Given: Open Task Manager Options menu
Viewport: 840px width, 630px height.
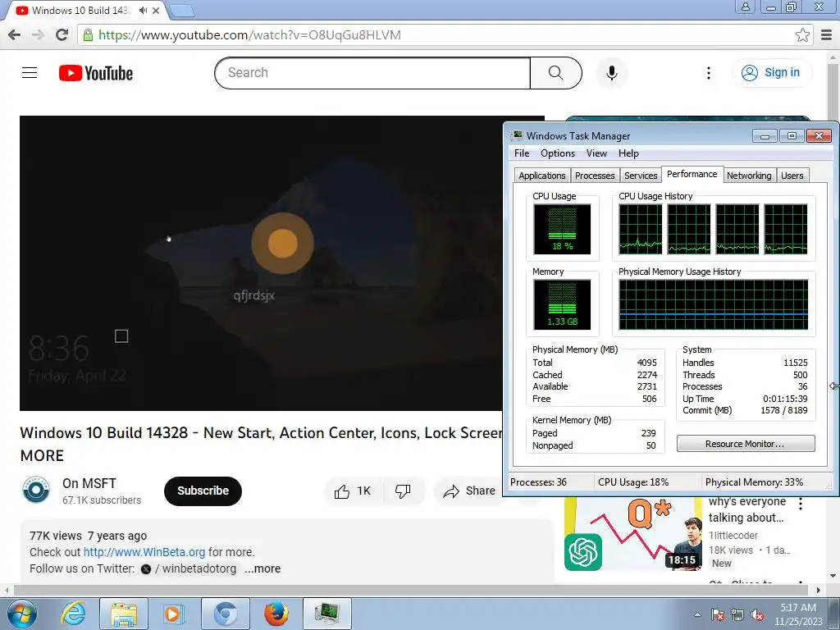Looking at the screenshot, I should pos(557,153).
